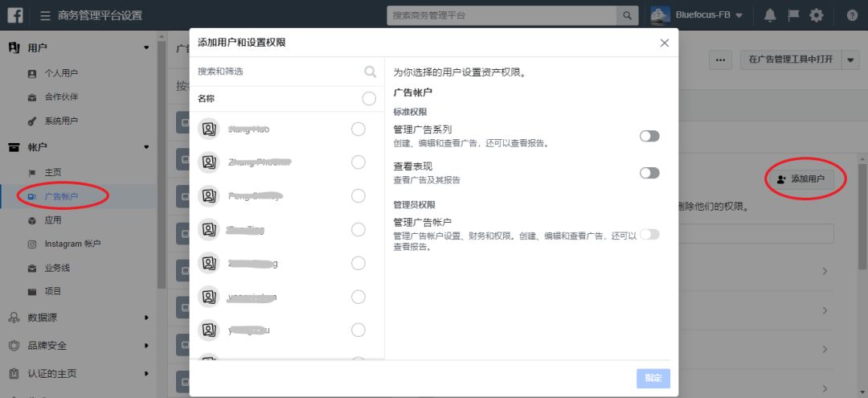
Task: Click the left sidebar vertical scrollbar
Action: tap(162, 164)
